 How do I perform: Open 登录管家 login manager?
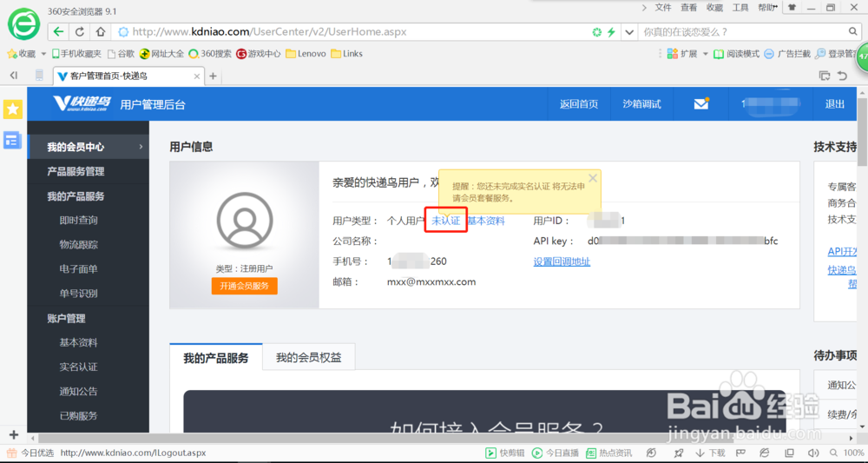point(835,54)
